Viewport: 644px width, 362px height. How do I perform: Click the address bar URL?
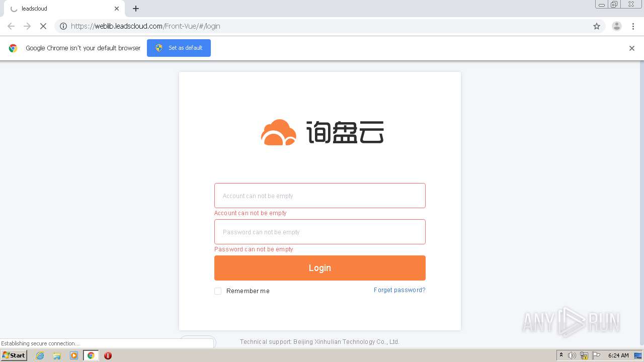(146, 26)
